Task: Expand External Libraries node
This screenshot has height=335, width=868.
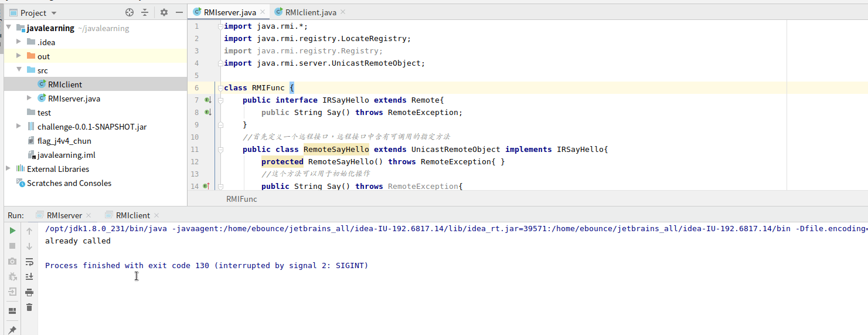Action: (x=8, y=169)
